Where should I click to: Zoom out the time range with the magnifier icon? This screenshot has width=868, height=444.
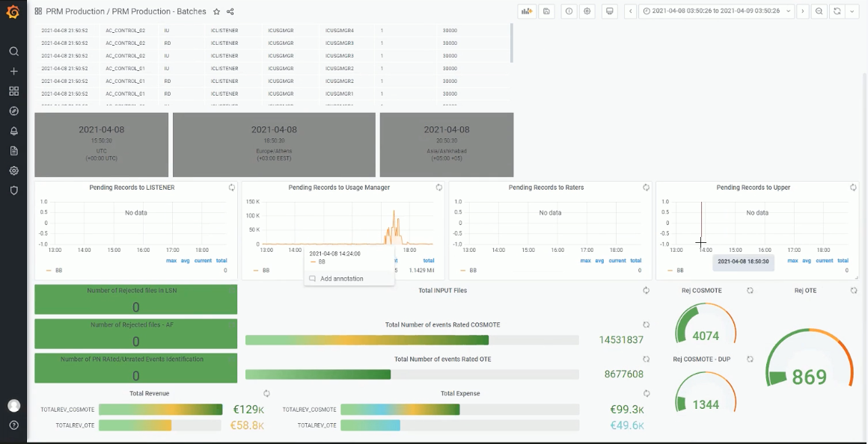coord(820,10)
